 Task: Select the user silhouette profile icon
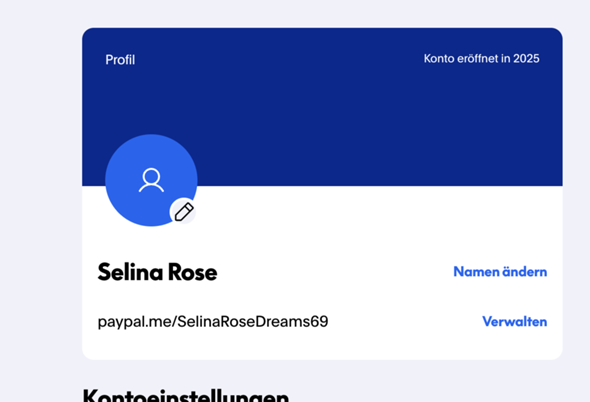point(151,180)
